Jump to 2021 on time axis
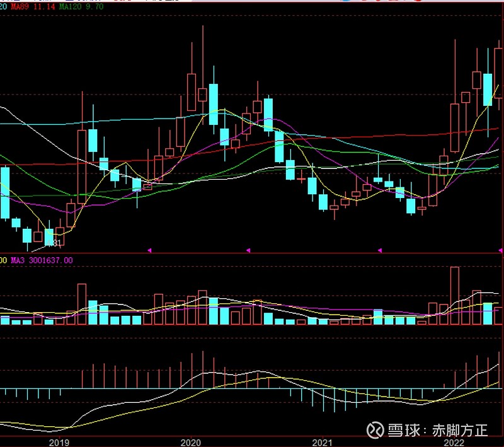This screenshot has height=447, width=504. pos(322,442)
